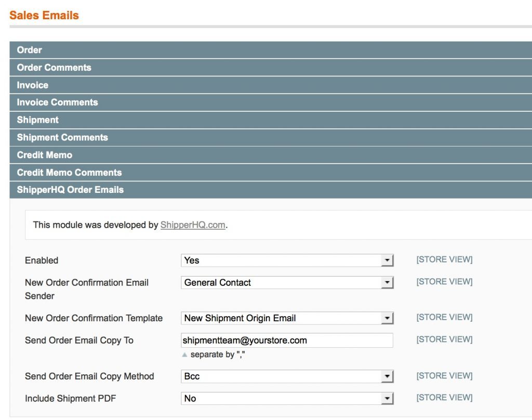Screen dimensions: 532x420
Task: Open the Shipment Comments section
Action: click(62, 138)
